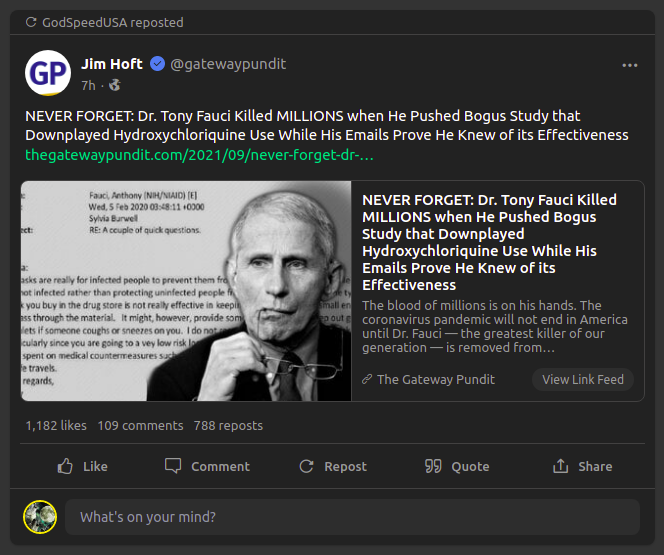The height and width of the screenshot is (555, 664).
Task: Open the link card headline NEVER FORGET
Action: (x=490, y=242)
